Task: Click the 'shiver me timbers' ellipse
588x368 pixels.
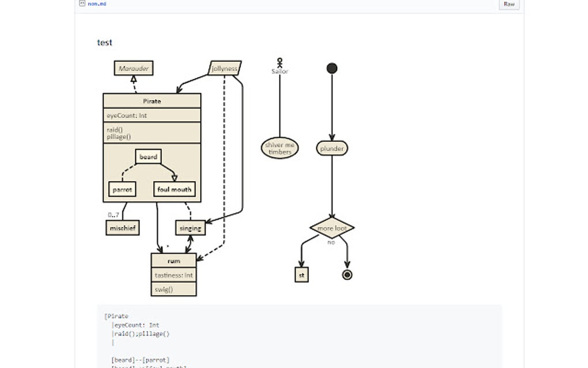Action: point(280,148)
